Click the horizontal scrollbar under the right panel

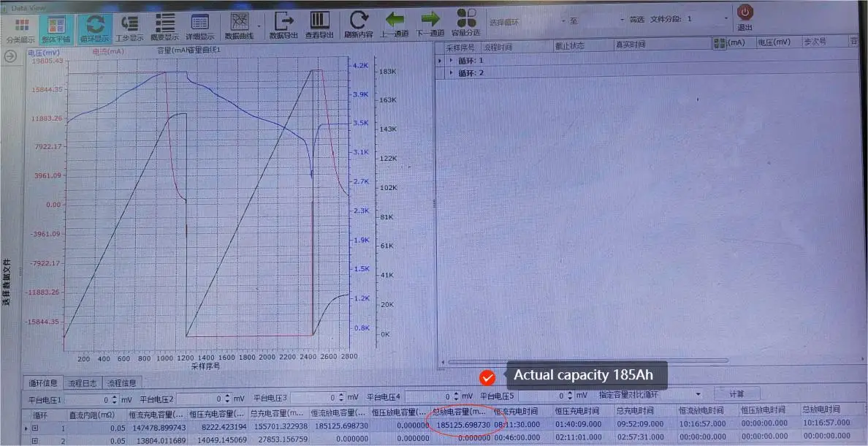point(587,362)
